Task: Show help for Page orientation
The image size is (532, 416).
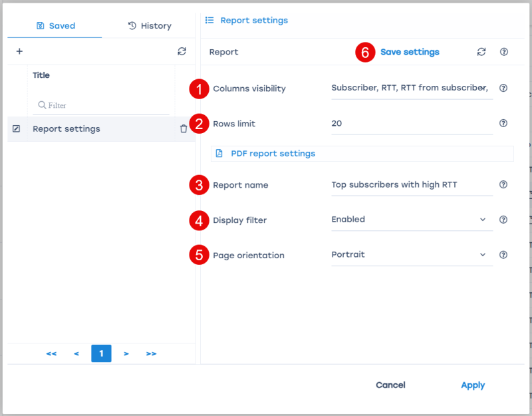Action: point(503,255)
